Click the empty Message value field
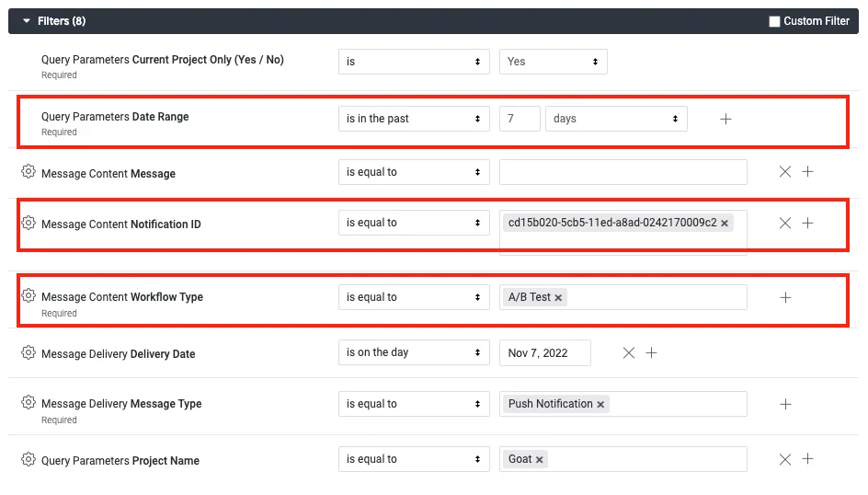The image size is (868, 495). click(x=622, y=172)
